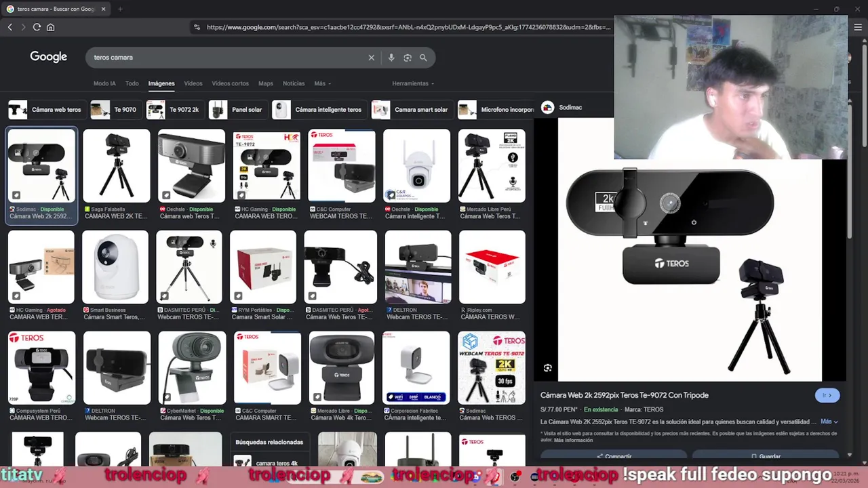This screenshot has height=488, width=868.
Task: Expand the Herramientas dropdown
Action: (x=413, y=83)
